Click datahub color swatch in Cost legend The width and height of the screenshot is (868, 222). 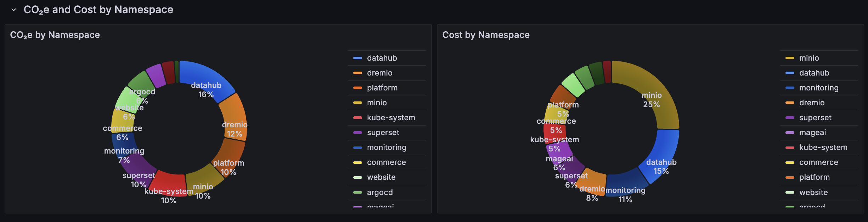click(790, 73)
